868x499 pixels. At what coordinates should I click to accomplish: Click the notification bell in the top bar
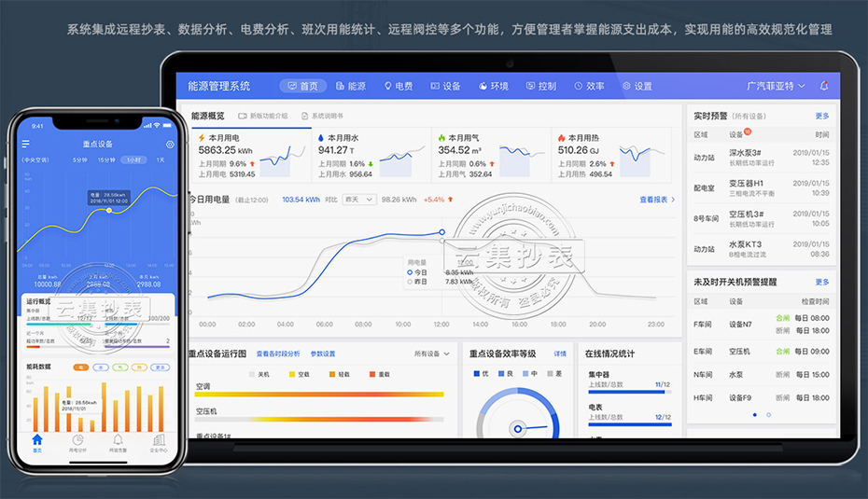click(x=824, y=86)
